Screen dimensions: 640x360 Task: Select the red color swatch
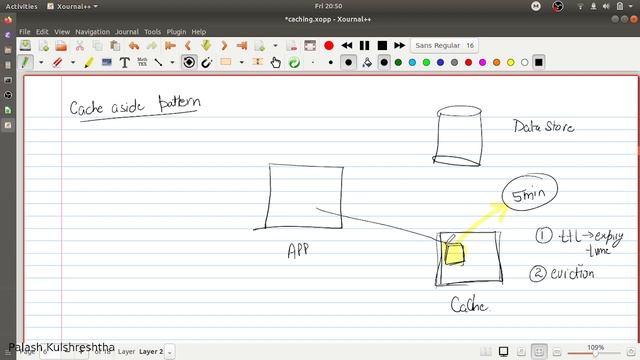pyautogui.click(x=469, y=62)
